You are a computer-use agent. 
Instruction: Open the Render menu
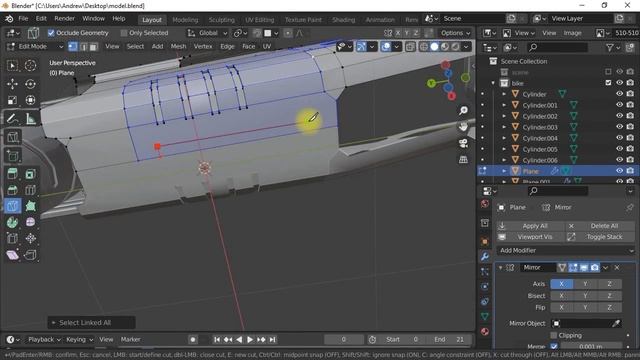coord(64,19)
